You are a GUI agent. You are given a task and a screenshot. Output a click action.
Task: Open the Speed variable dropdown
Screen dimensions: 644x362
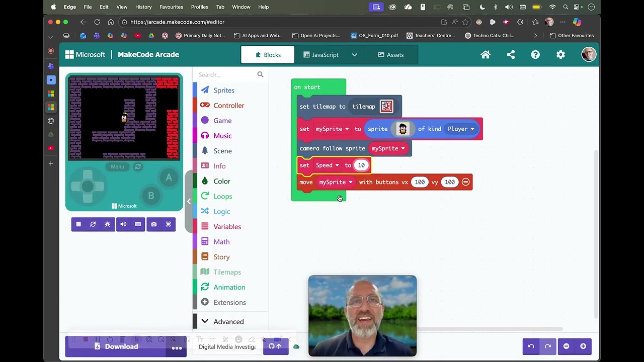click(327, 165)
